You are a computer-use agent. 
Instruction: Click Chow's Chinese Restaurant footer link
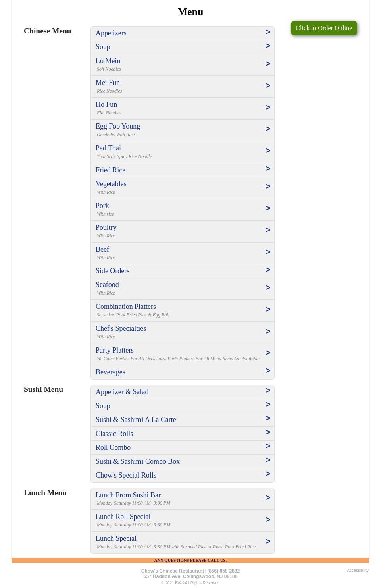point(172,571)
